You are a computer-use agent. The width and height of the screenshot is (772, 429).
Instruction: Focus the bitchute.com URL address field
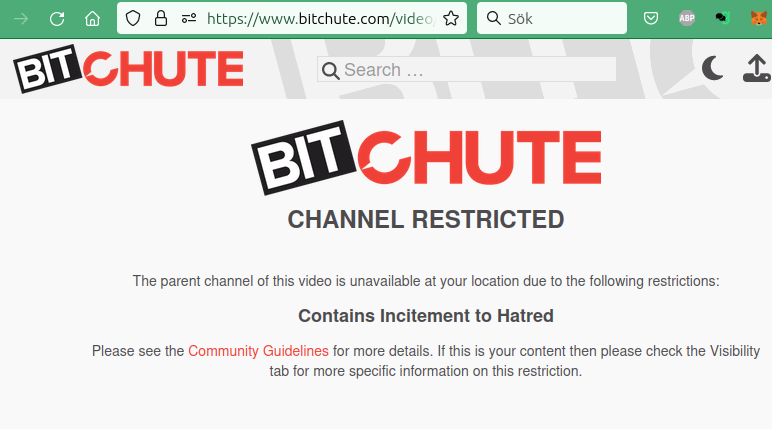[320, 19]
